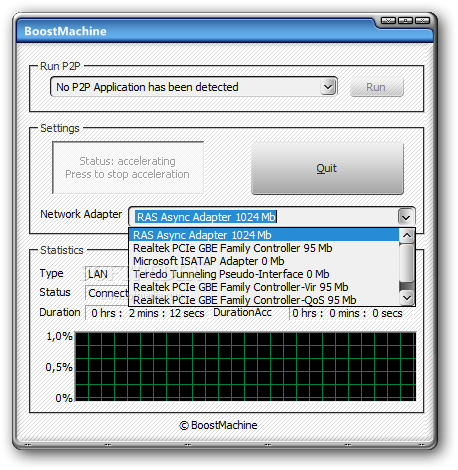The image size is (458, 470).
Task: Choose Microsoft ISATAP Adapter 0 Mb
Action: click(x=264, y=261)
